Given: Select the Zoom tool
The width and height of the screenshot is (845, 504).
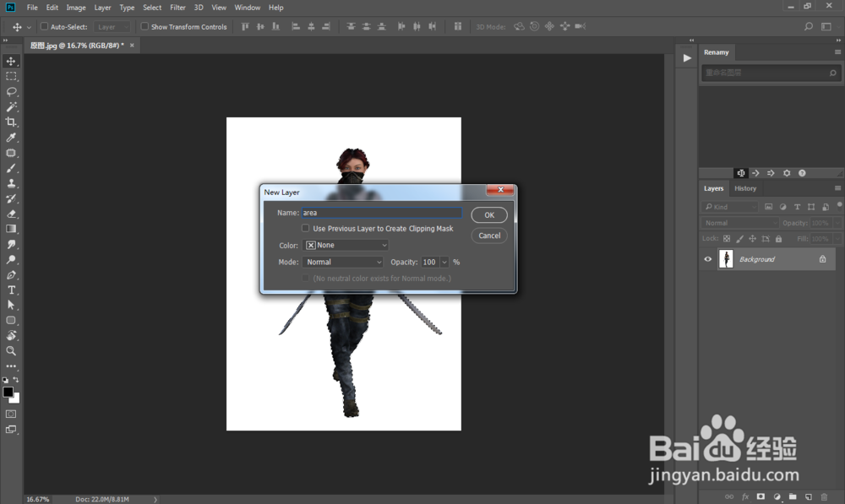Looking at the screenshot, I should pyautogui.click(x=11, y=350).
